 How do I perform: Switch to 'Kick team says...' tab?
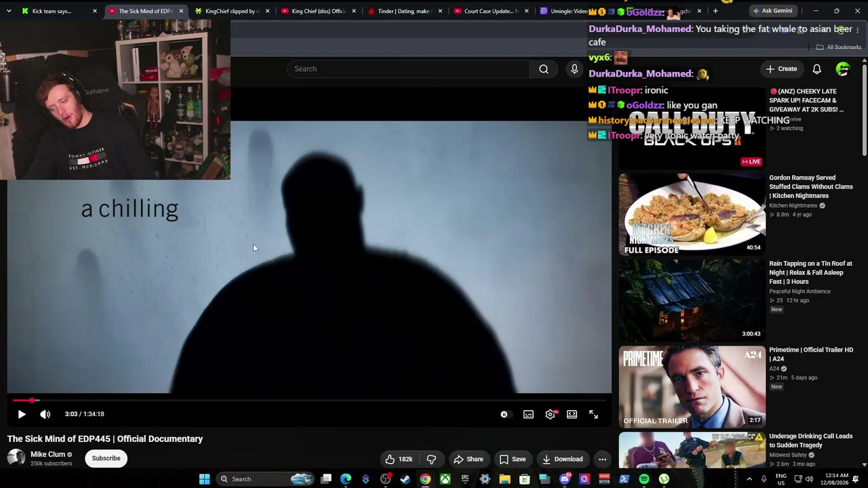(60, 11)
